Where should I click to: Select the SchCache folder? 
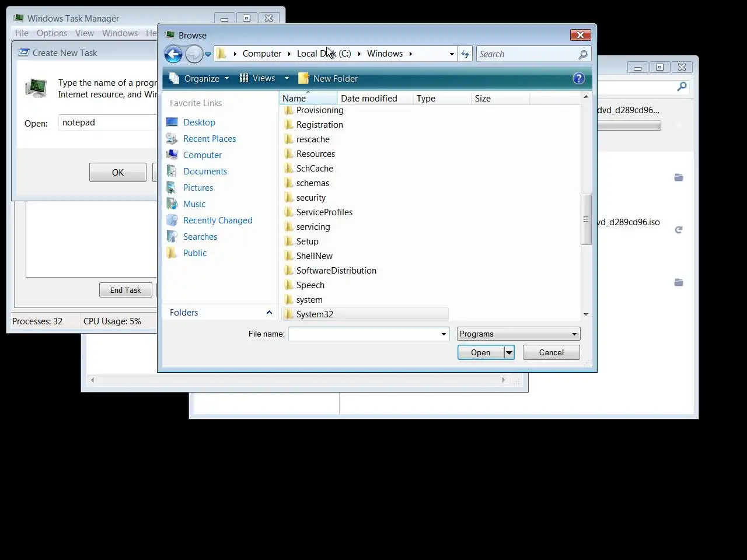point(315,169)
